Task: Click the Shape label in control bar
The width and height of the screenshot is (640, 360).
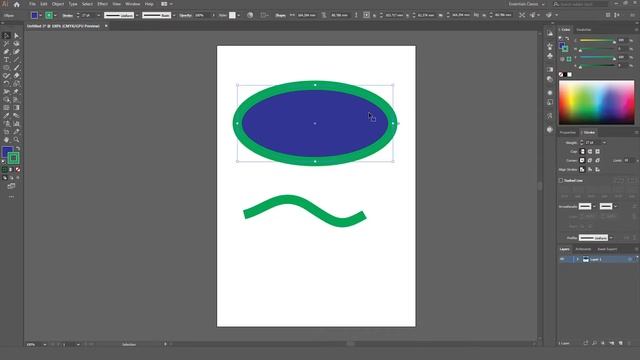Action: [x=280, y=16]
